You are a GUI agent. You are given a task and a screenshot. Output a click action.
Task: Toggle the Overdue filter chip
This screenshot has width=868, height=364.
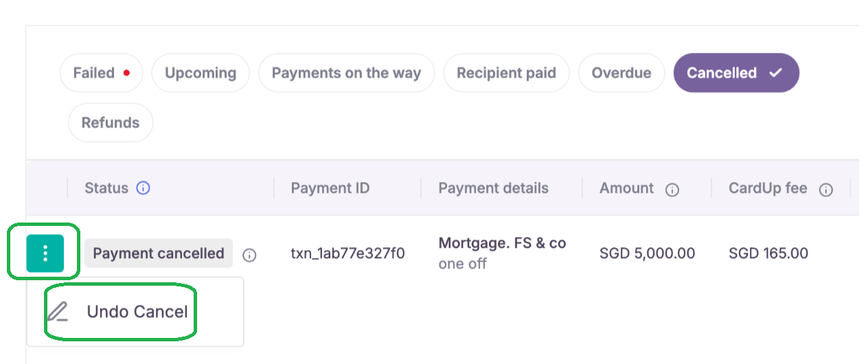point(621,73)
